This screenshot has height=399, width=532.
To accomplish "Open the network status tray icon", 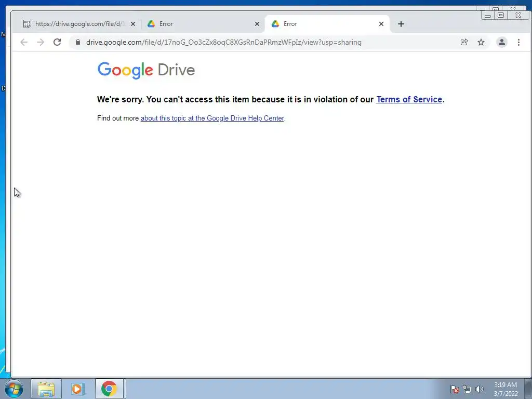I will 467,389.
